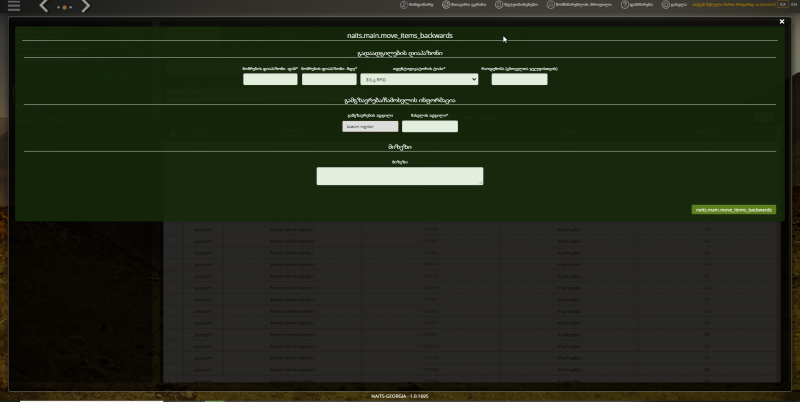Click the ear tag range end input field
The height and width of the screenshot is (402, 800).
click(x=329, y=79)
